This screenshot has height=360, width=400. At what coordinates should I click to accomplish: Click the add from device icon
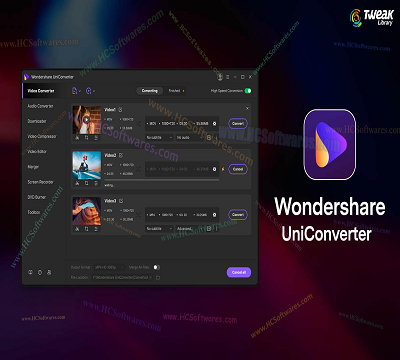[89, 91]
